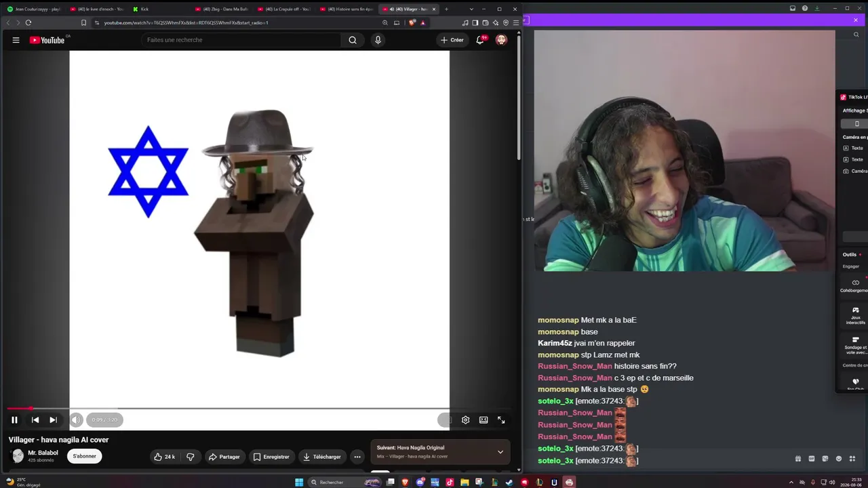Open the TikTok icon in the taskbar
Viewport: 868px width, 488px height.
pyautogui.click(x=450, y=483)
